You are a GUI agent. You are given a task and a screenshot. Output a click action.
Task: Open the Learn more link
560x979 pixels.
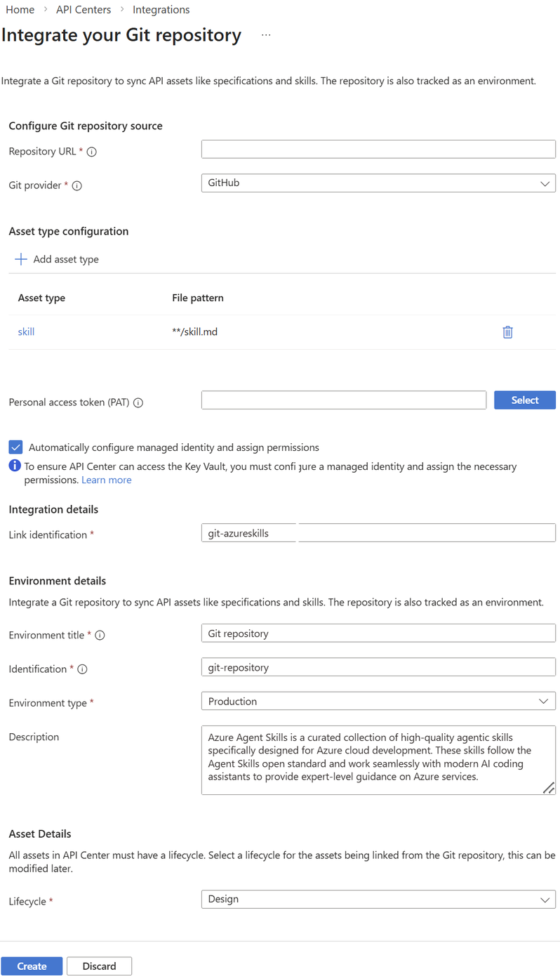107,480
